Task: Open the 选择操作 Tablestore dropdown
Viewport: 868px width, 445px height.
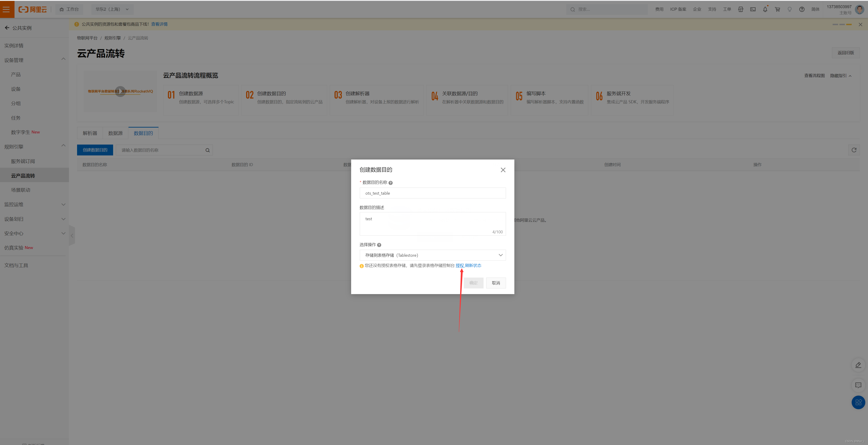Action: click(x=432, y=255)
